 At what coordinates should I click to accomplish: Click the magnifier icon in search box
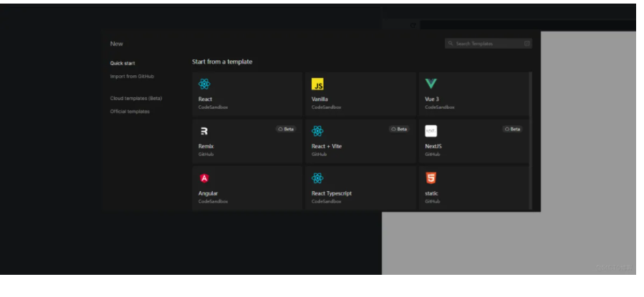pos(451,44)
